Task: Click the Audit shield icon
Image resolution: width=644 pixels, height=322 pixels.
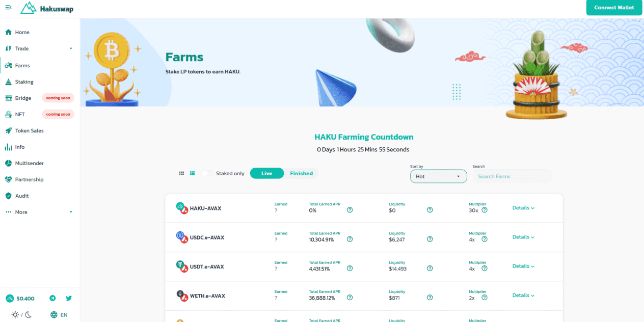Action: pos(8,196)
